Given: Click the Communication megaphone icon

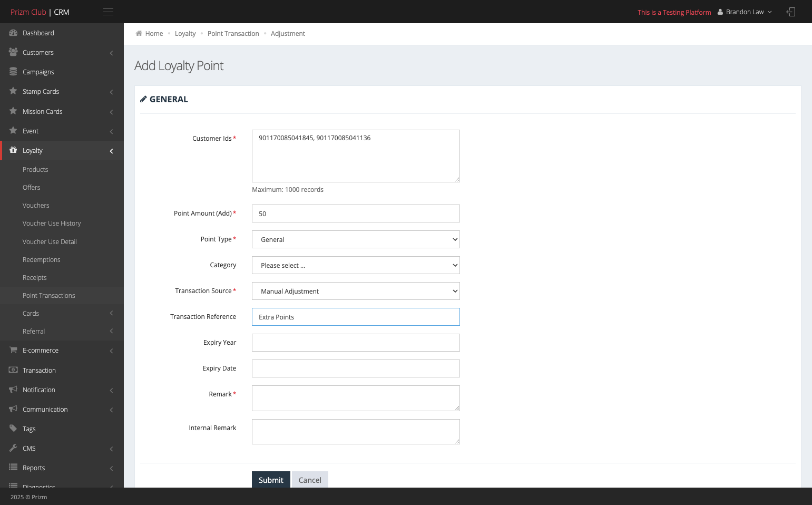Looking at the screenshot, I should click(13, 409).
